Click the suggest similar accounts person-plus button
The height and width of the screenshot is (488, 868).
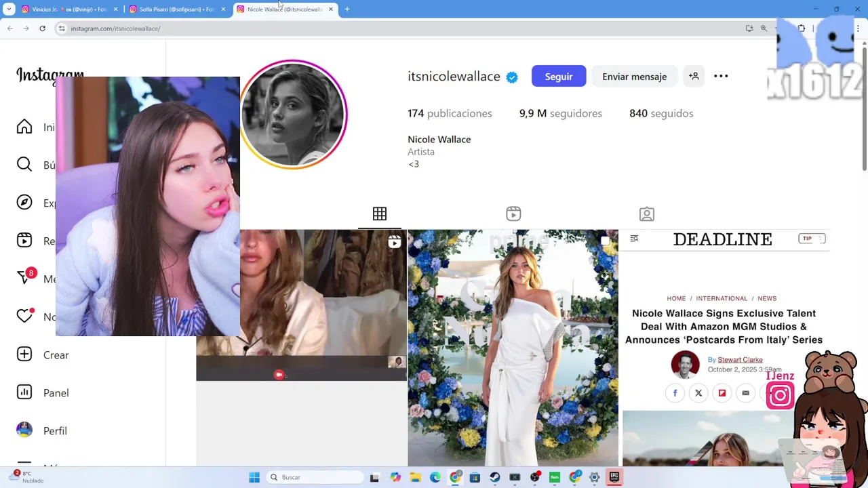[694, 76]
